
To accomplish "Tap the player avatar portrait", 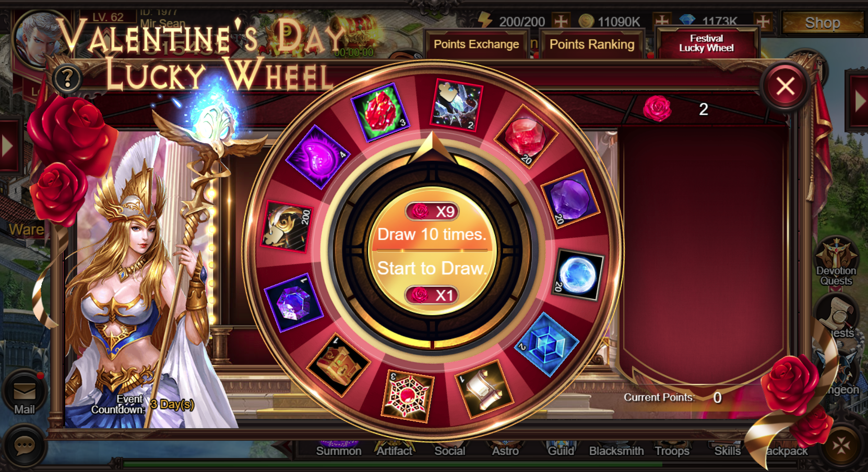I will pos(35,39).
